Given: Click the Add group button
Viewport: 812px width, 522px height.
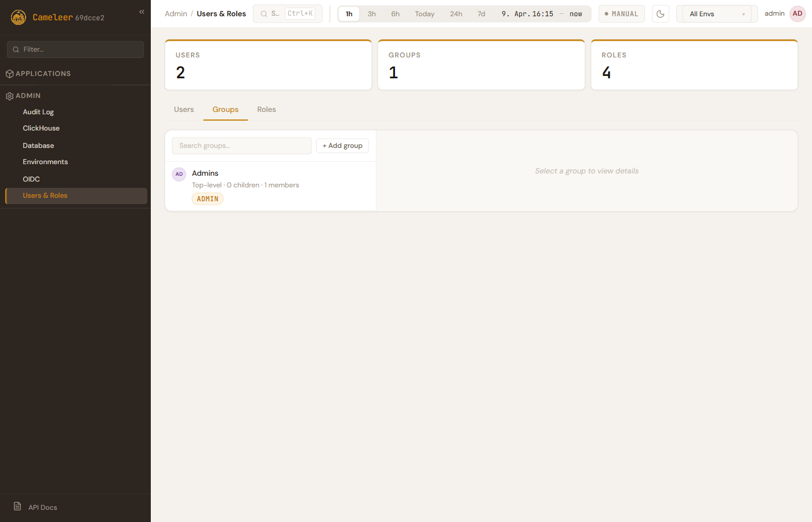Looking at the screenshot, I should pos(342,146).
